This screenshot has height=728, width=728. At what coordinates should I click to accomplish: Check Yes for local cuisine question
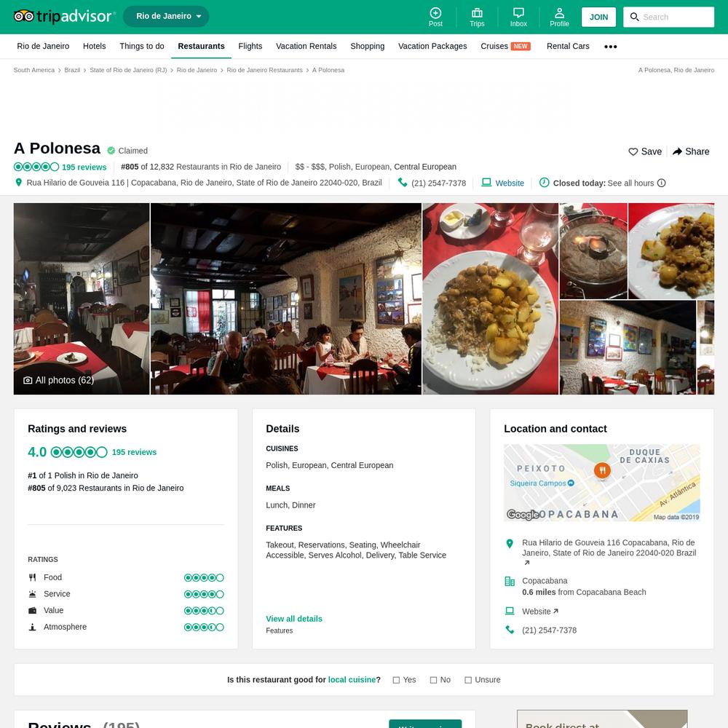point(396,680)
